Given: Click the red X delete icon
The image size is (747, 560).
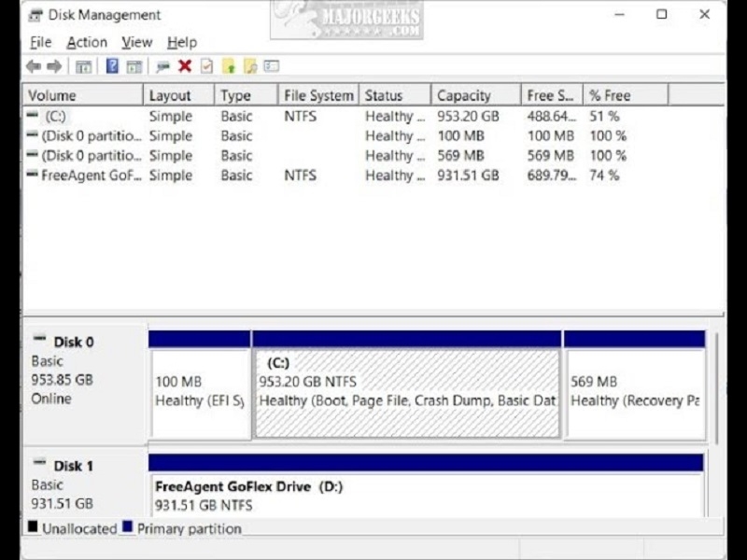Looking at the screenshot, I should pyautogui.click(x=185, y=66).
